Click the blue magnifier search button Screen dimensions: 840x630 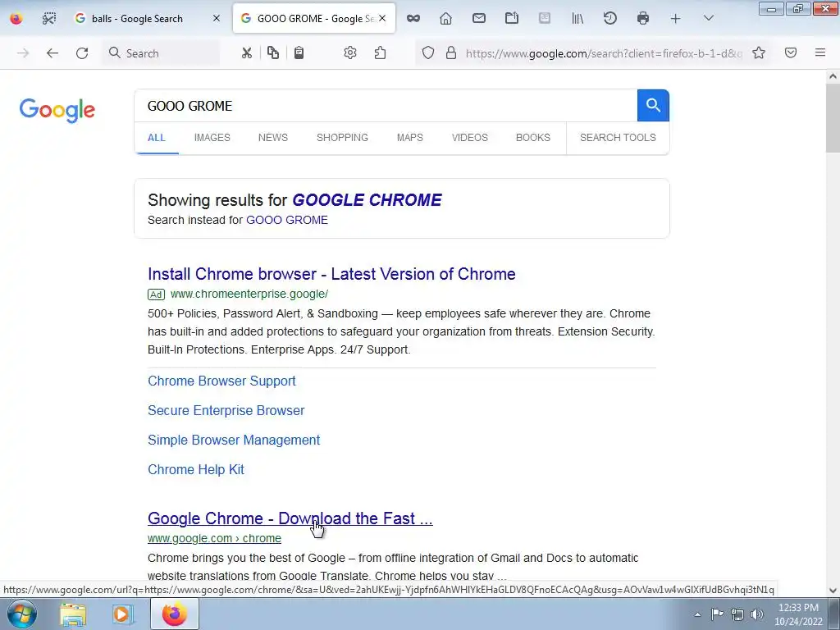(653, 106)
